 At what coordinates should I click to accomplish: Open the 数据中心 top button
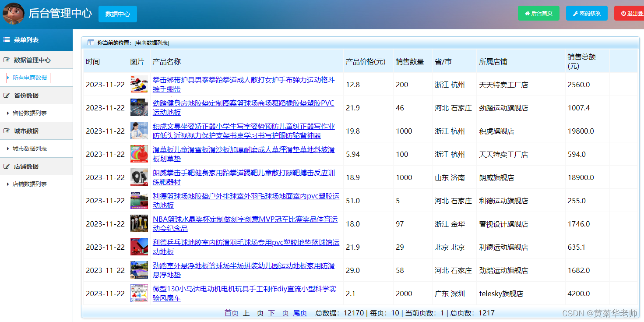pyautogui.click(x=118, y=14)
